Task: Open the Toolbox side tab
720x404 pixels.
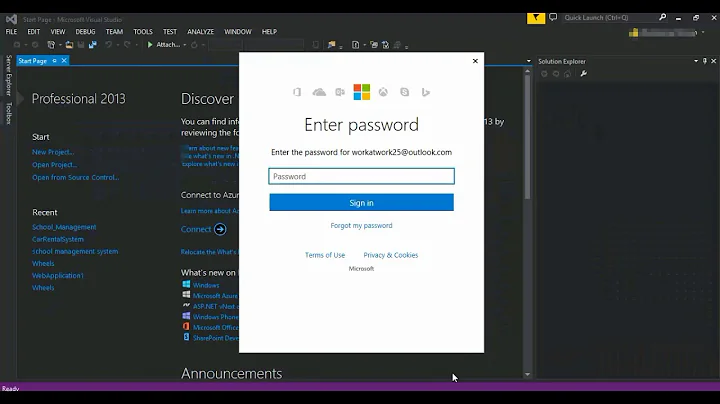Action: pyautogui.click(x=8, y=113)
